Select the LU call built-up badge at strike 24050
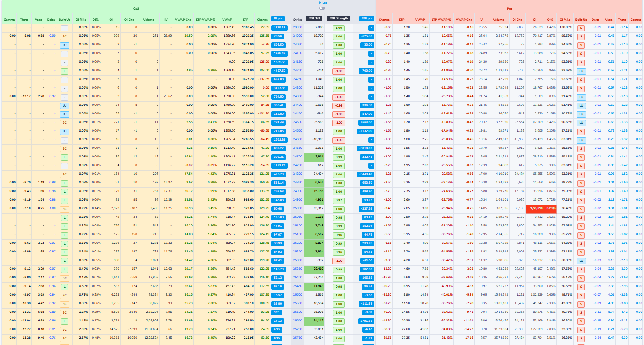Image resolution: width=644 pixels, height=345 pixels. coord(64,45)
